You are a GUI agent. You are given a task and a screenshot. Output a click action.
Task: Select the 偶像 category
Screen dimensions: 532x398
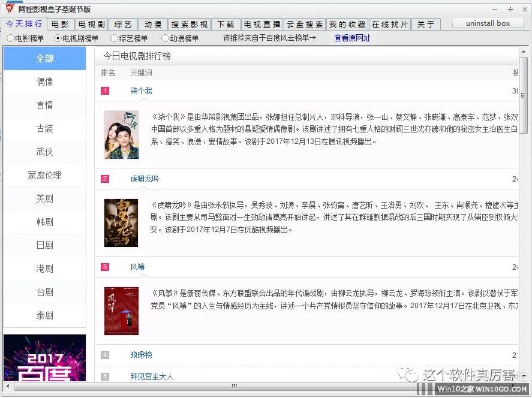coord(45,82)
